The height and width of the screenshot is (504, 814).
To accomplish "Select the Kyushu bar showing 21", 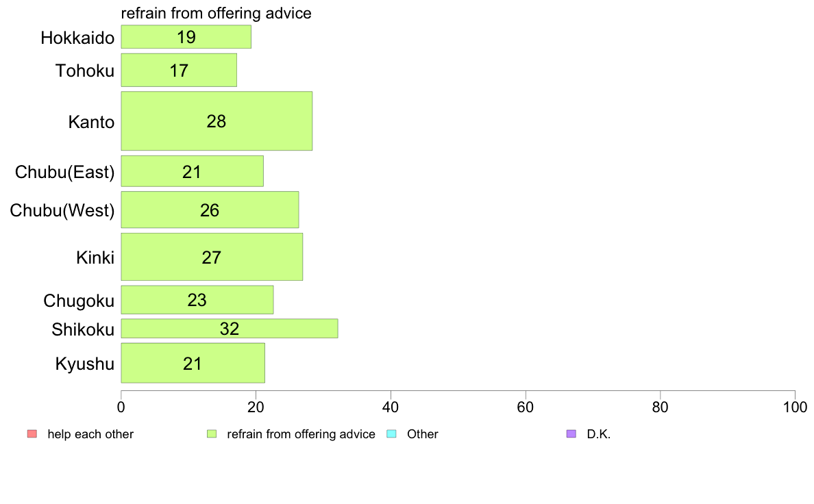I will [x=193, y=363].
